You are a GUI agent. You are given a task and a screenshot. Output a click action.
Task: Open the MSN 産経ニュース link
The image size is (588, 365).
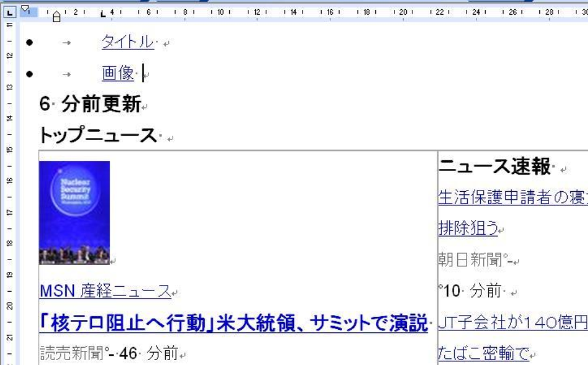pos(105,290)
